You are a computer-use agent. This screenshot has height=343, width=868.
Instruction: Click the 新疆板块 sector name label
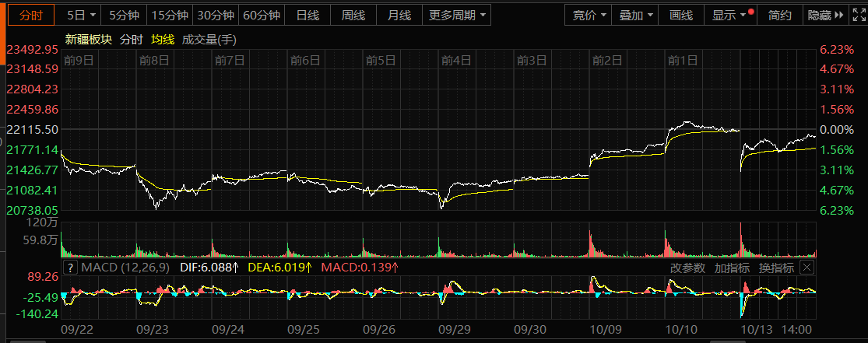coord(88,39)
